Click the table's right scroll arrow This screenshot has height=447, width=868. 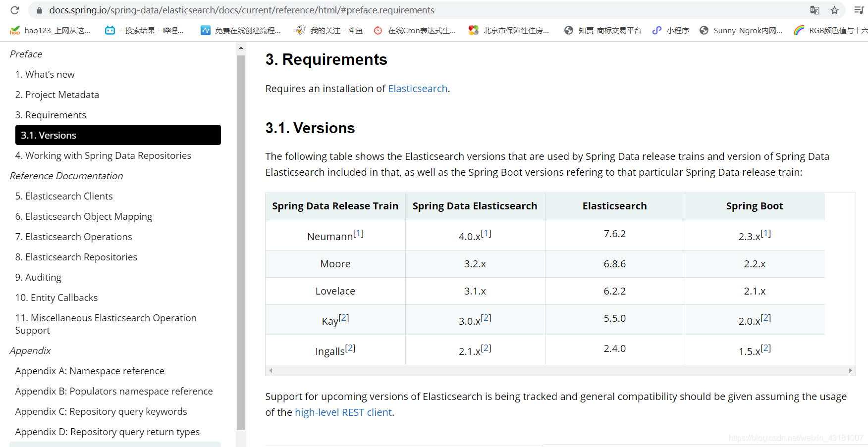[x=850, y=370]
